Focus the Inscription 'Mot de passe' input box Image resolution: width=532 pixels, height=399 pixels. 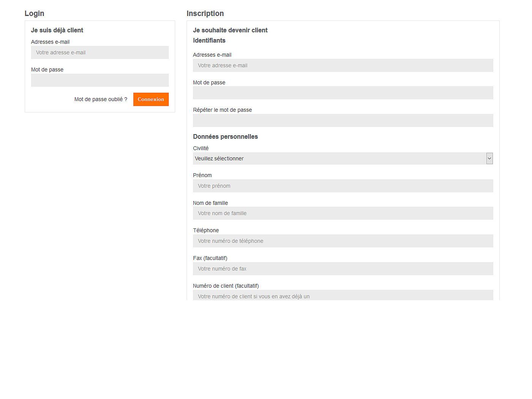pyautogui.click(x=343, y=93)
